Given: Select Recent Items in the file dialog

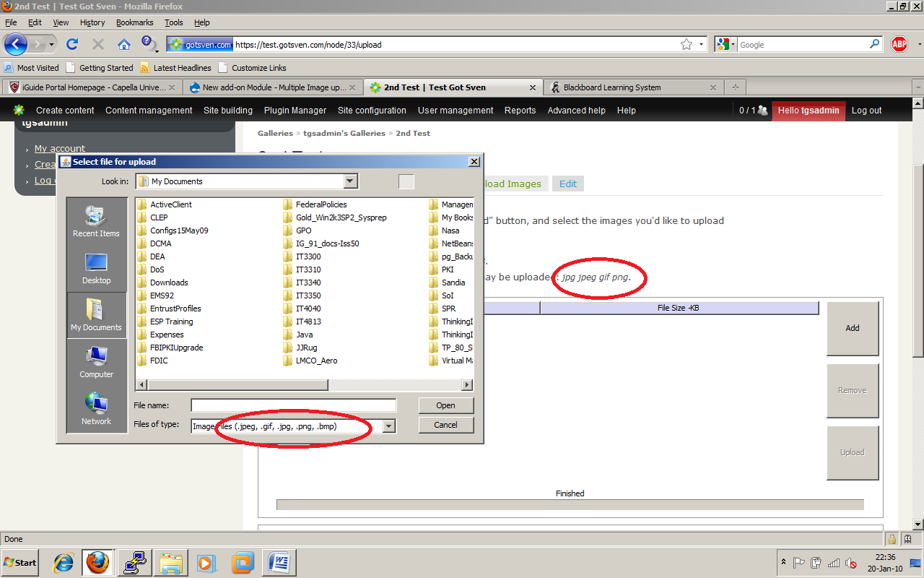Looking at the screenshot, I should pos(96,221).
